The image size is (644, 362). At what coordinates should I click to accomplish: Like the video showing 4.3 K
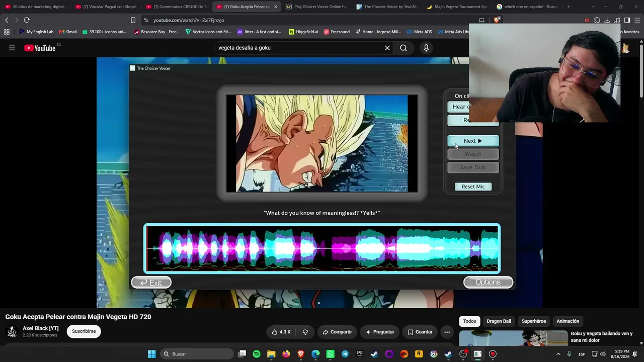281,332
